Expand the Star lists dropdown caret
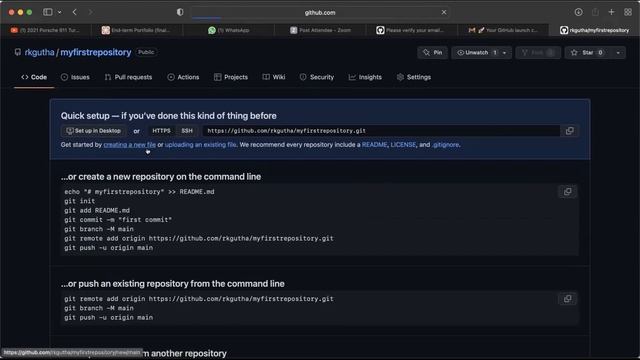 click(618, 53)
